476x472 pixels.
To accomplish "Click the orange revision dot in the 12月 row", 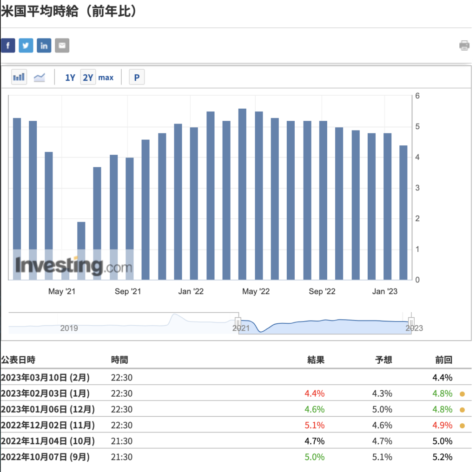I will pyautogui.click(x=463, y=410).
